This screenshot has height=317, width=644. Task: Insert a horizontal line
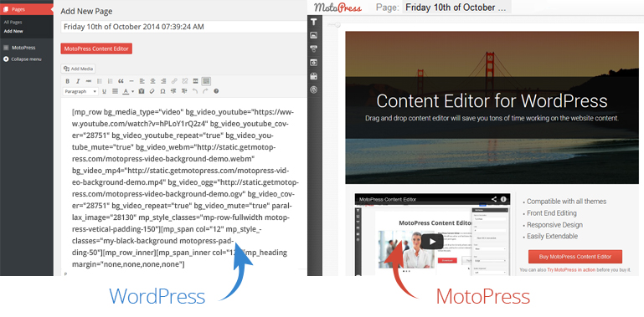pos(131,81)
